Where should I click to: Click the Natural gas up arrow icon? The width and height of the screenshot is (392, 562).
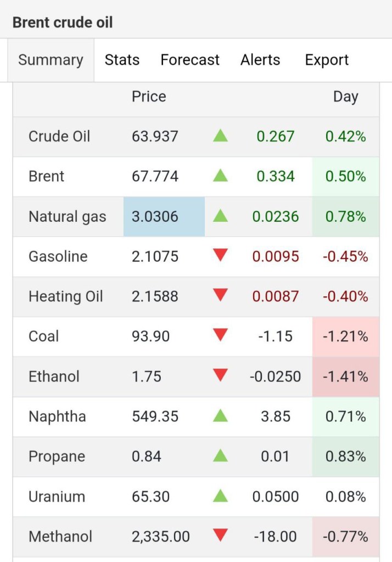[x=220, y=216]
